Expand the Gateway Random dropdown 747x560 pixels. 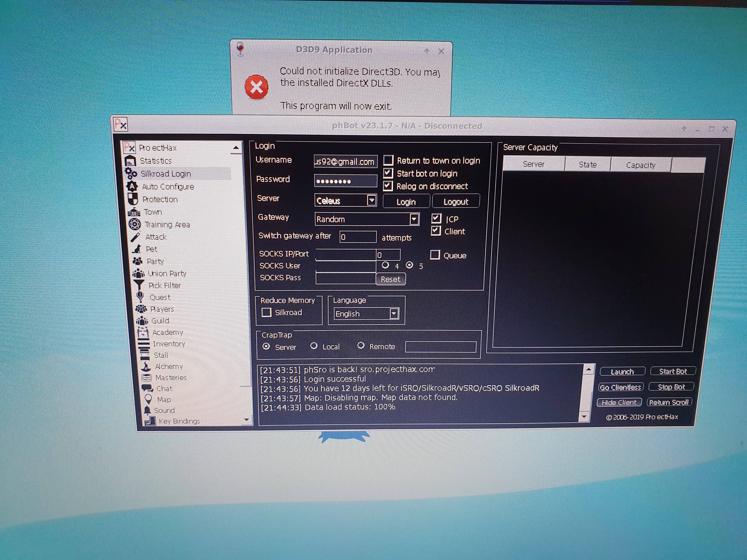[x=414, y=219]
